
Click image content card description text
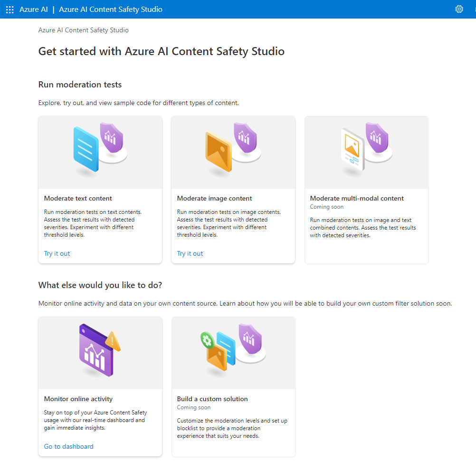click(229, 223)
